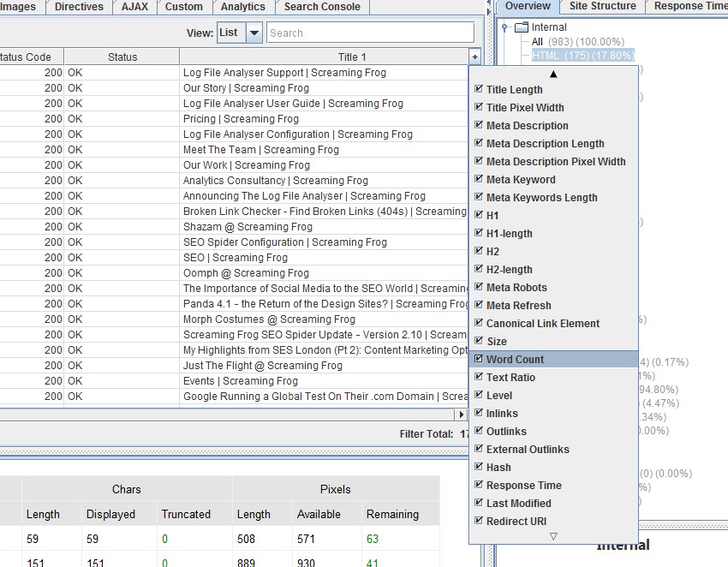The height and width of the screenshot is (567, 728).
Task: Click right scroll arrow below the table
Action: tap(462, 415)
